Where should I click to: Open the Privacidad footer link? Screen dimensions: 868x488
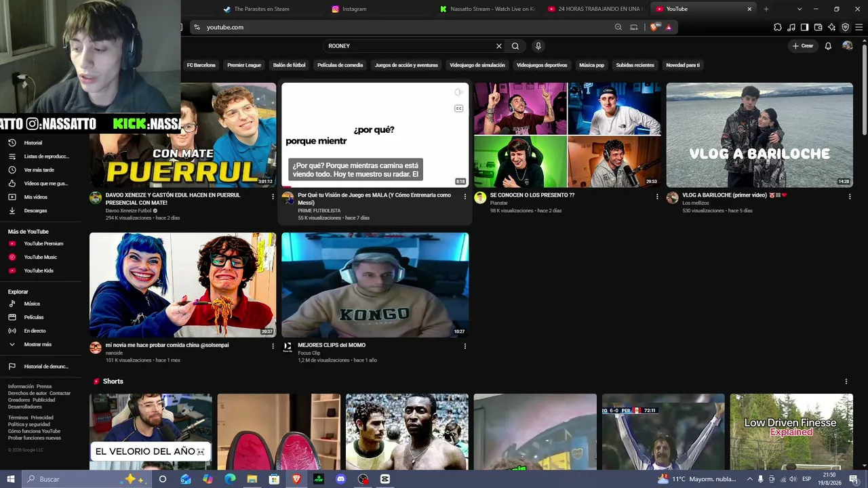(x=42, y=418)
